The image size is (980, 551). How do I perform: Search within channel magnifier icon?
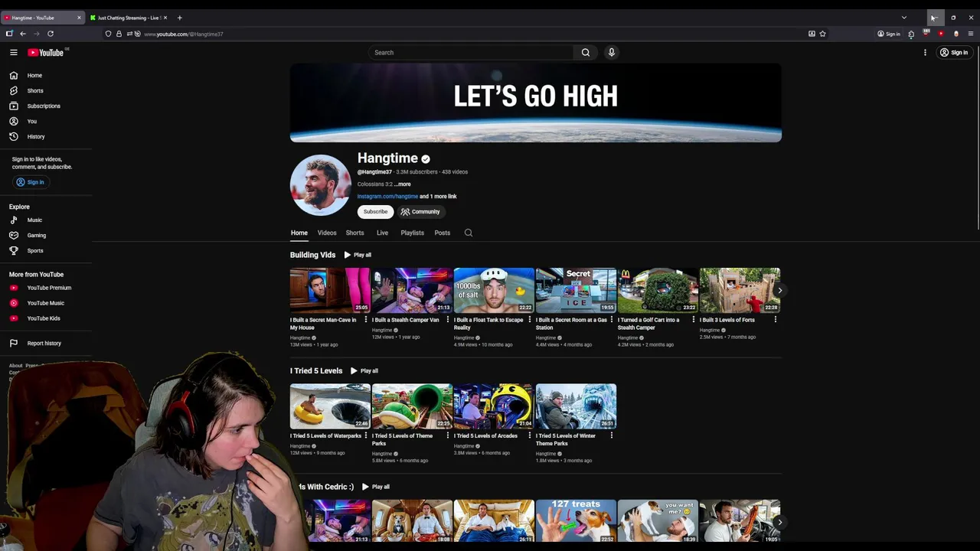[x=469, y=233]
